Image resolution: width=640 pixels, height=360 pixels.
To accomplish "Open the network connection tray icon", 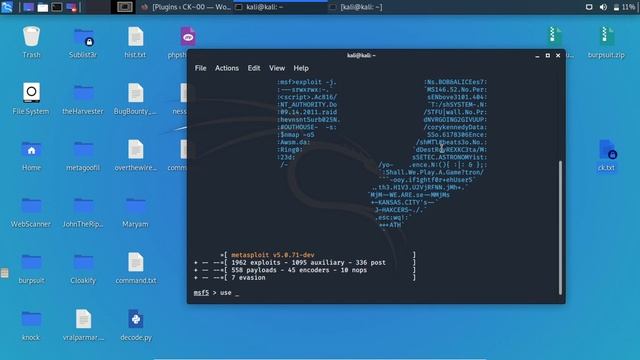I will click(589, 7).
